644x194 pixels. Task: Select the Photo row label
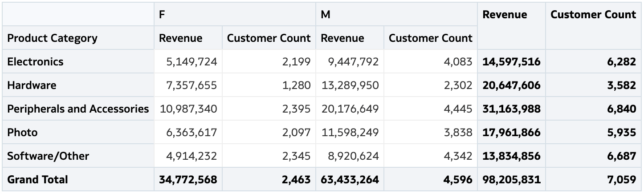pos(78,132)
